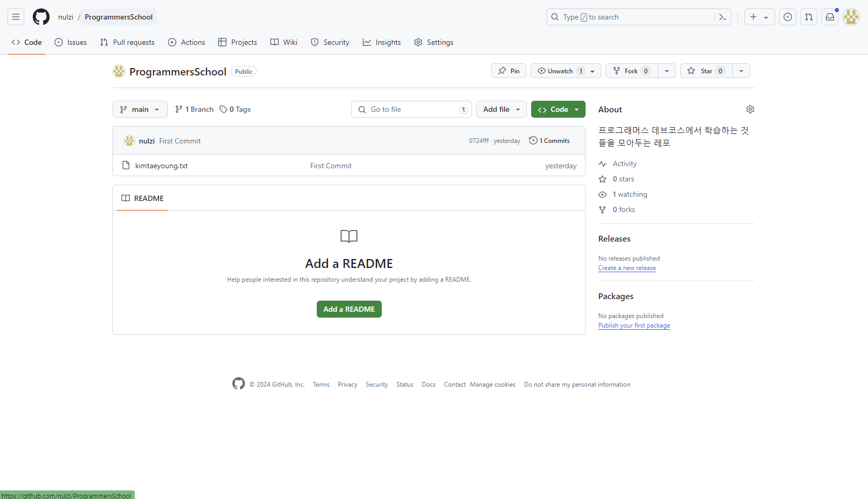Expand the Star lists dropdown arrow

pos(741,71)
